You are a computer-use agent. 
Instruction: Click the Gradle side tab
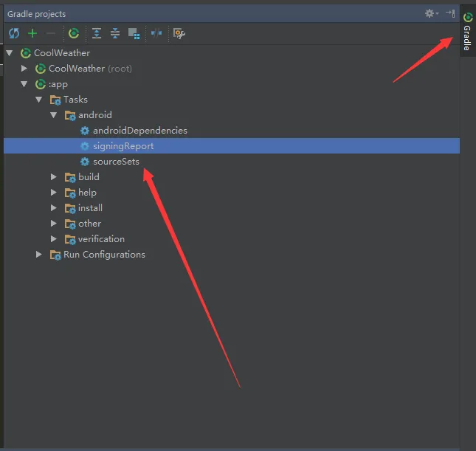467,31
